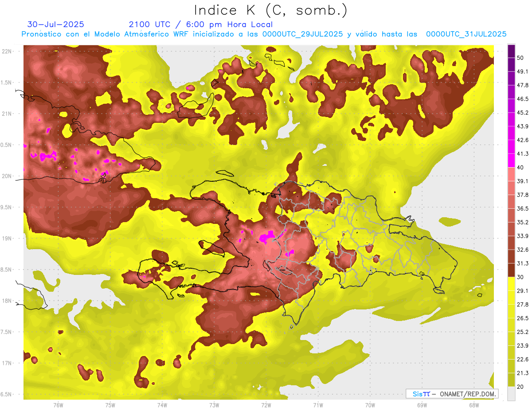Viewport: 532px width, 411px height.
Task: Click the legend value '47.8'
Action: [523, 85]
